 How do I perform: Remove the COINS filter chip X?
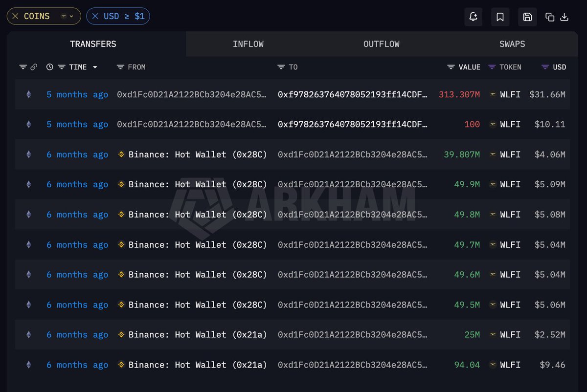[15, 16]
